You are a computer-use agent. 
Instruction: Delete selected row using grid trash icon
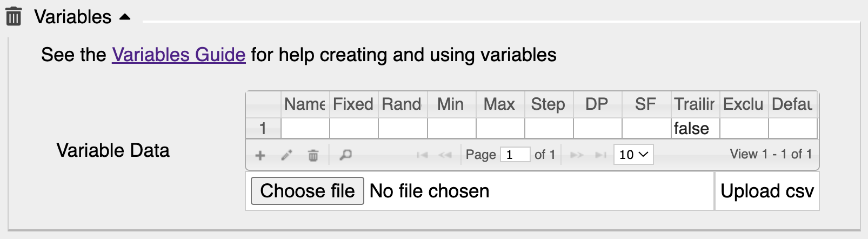(313, 156)
